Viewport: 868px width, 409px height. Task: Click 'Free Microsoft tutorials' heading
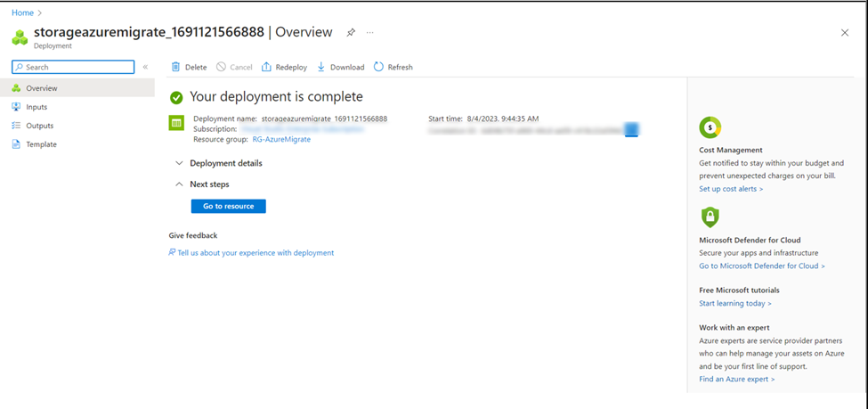[740, 290]
